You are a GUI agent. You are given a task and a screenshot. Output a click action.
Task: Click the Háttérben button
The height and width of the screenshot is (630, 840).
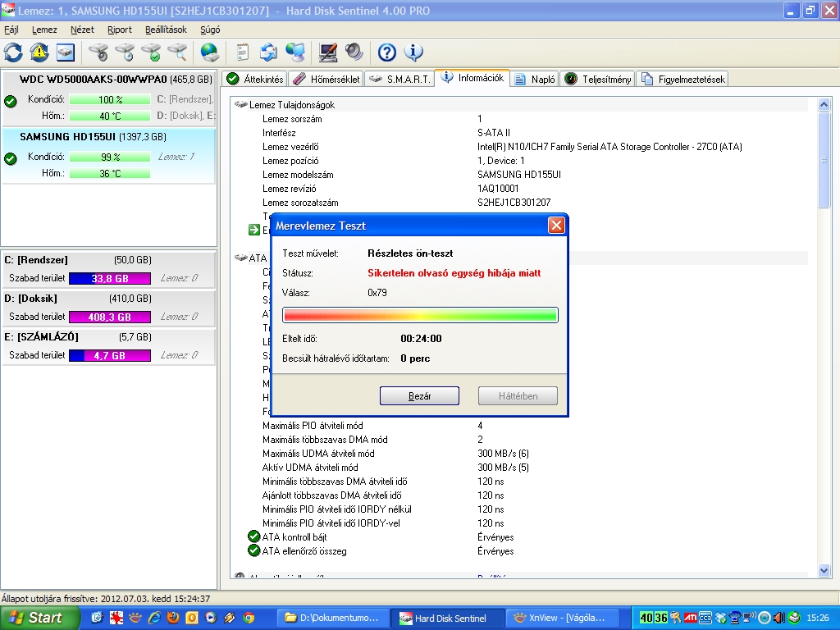tap(518, 396)
